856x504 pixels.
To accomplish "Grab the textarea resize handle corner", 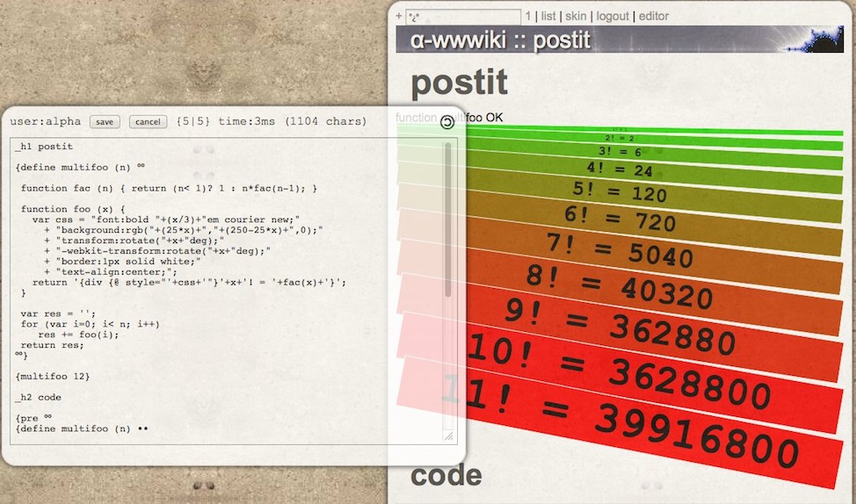I will pyautogui.click(x=448, y=436).
